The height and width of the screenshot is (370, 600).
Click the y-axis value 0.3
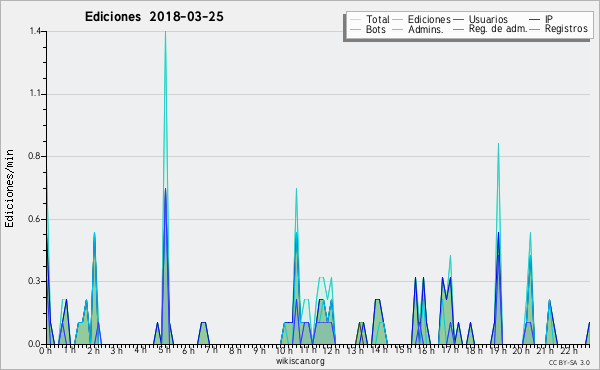pyautogui.click(x=35, y=281)
